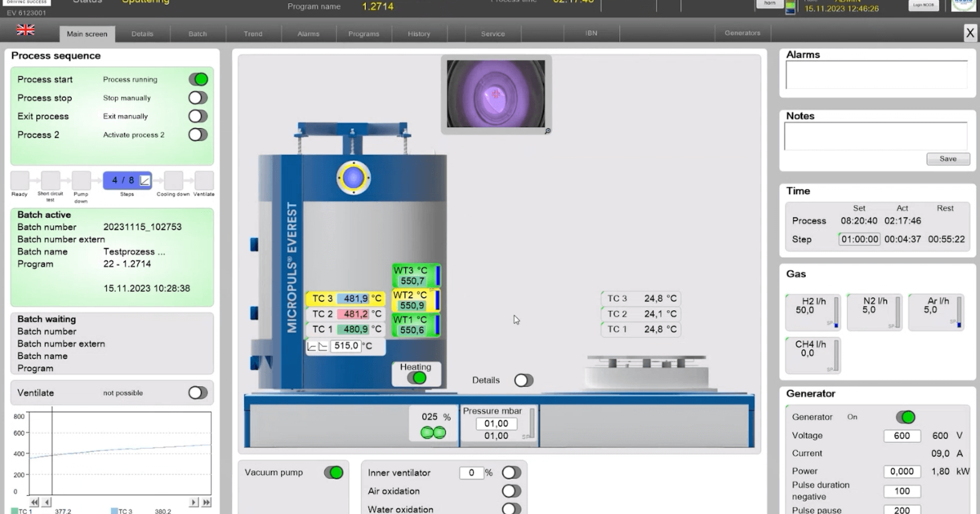Click the Notes text field

click(877, 137)
